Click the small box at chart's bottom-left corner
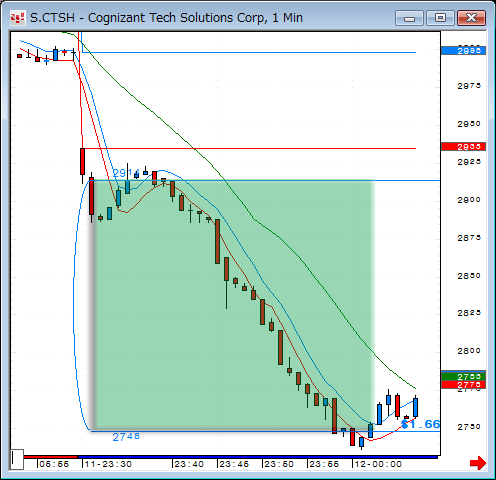496x480 pixels. point(17,459)
